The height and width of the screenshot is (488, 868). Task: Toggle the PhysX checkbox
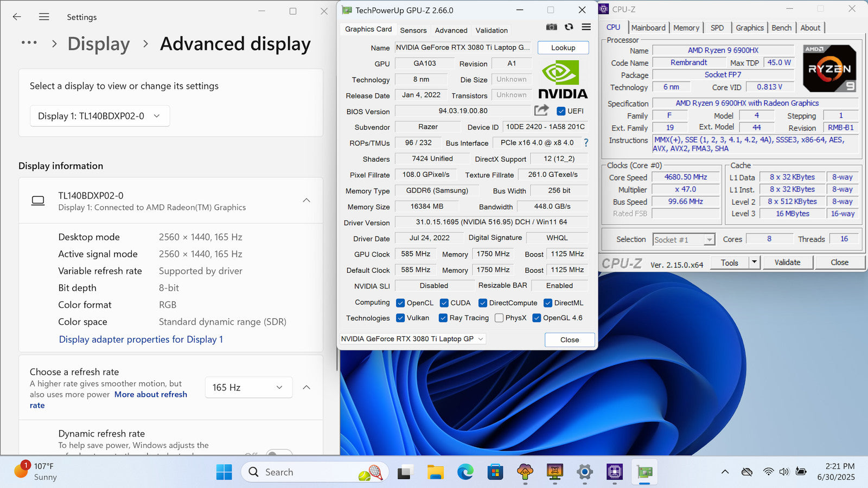(x=499, y=318)
